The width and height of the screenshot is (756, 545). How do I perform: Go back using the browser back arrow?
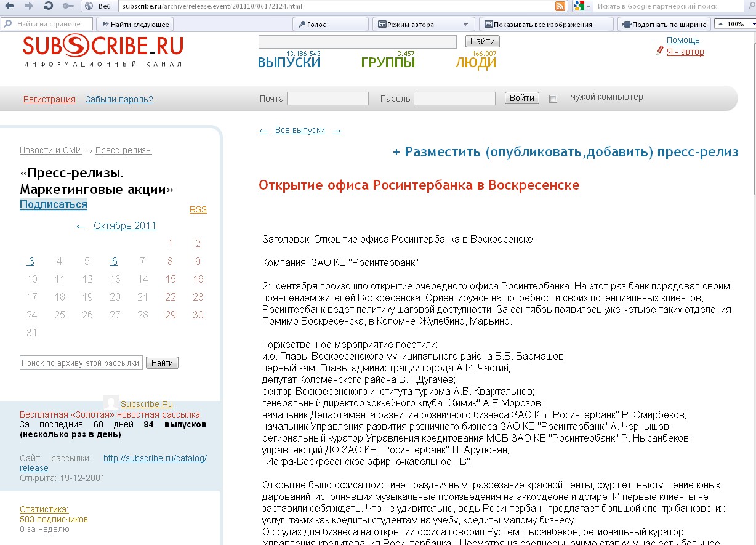10,6
